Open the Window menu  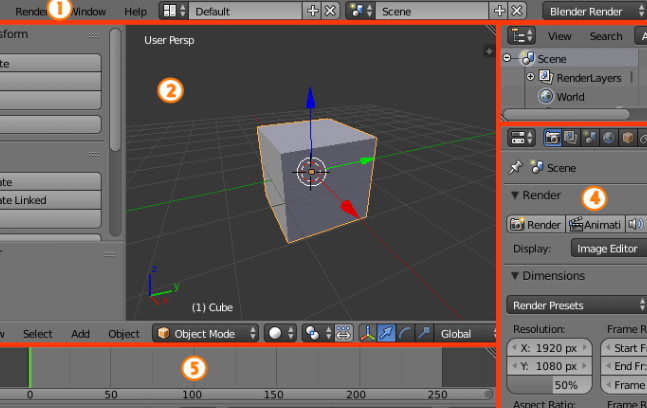(88, 12)
